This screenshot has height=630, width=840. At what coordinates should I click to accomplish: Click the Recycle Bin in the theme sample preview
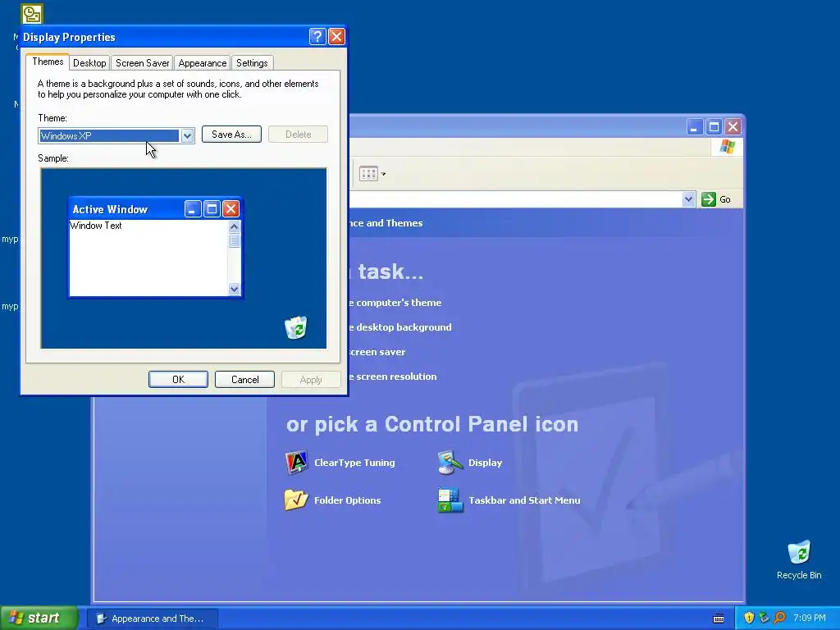(295, 327)
